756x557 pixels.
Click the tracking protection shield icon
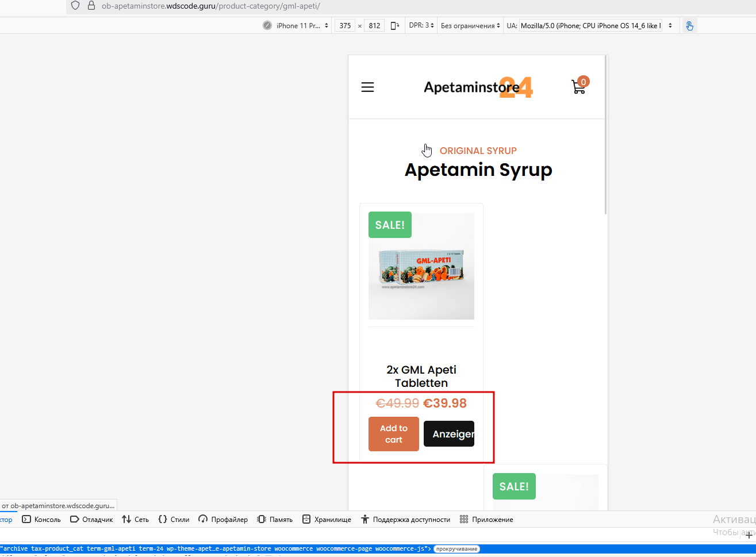click(x=75, y=6)
